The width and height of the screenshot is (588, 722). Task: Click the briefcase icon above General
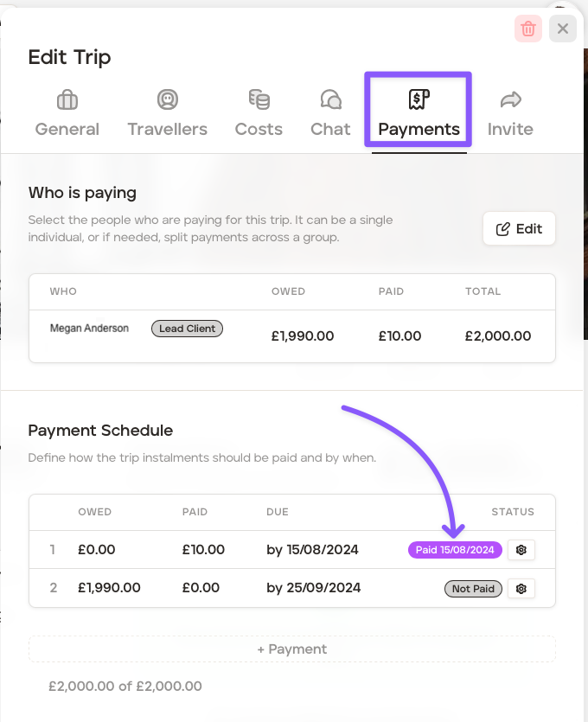click(x=67, y=100)
